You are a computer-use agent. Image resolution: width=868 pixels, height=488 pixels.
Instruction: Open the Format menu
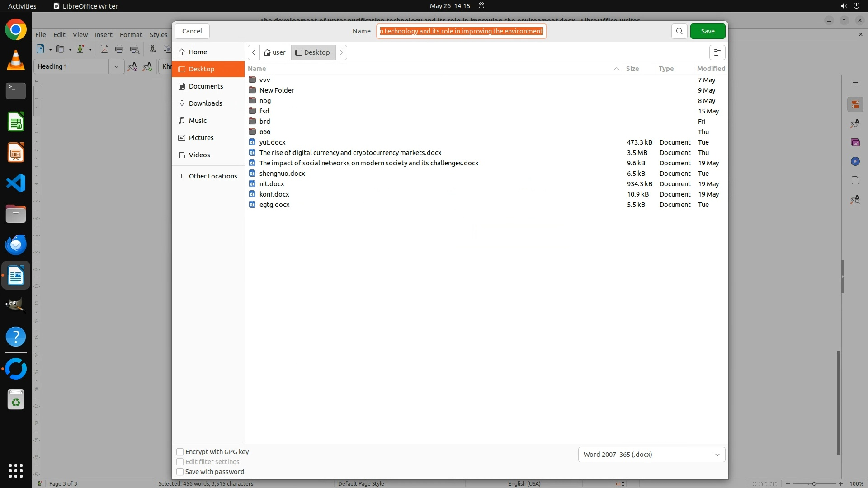pyautogui.click(x=131, y=35)
